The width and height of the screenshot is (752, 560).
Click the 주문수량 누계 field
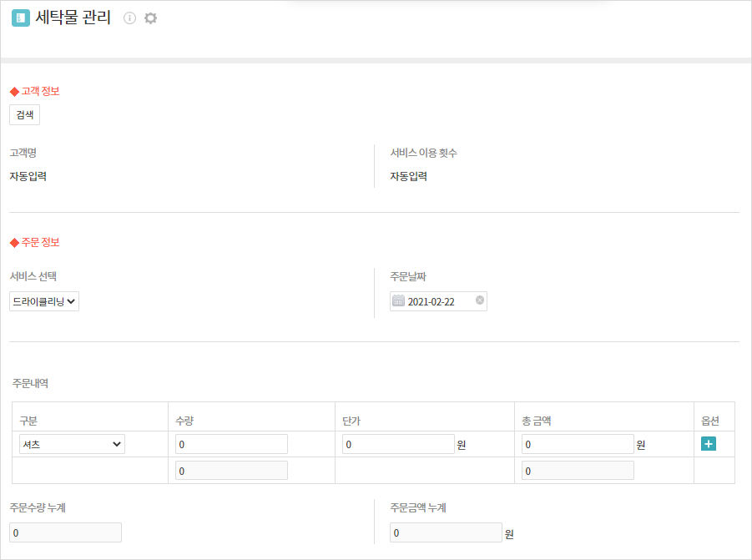[x=65, y=532]
